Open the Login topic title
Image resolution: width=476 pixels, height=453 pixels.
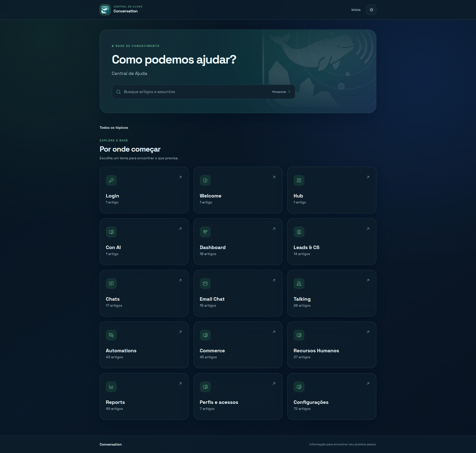click(x=112, y=196)
